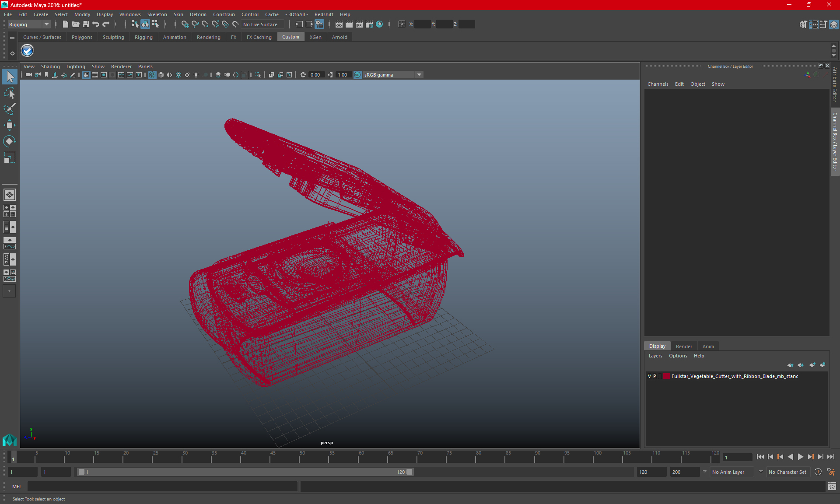Click the time range slider bar
Image resolution: width=840 pixels, height=504 pixels.
pos(245,472)
